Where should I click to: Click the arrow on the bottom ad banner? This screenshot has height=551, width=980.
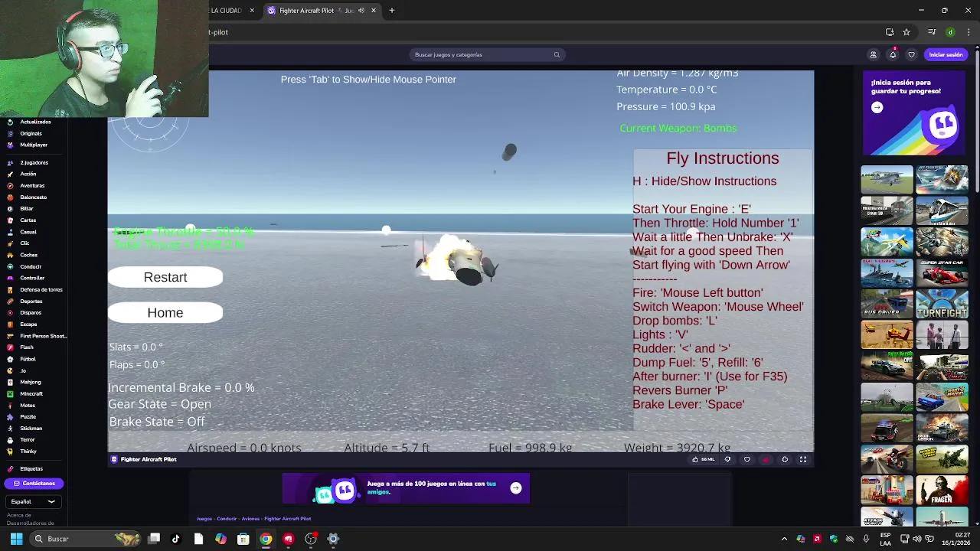coord(516,488)
